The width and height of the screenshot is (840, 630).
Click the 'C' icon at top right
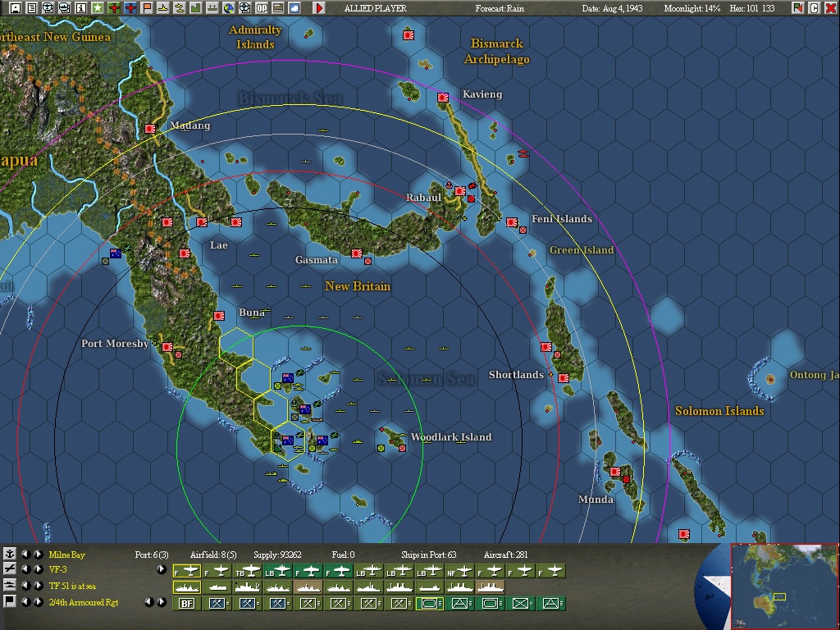[x=815, y=8]
